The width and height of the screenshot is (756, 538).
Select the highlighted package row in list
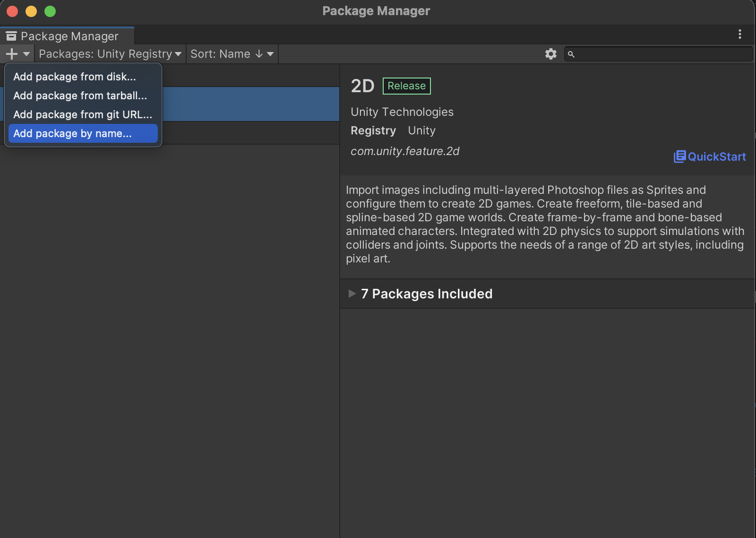[x=250, y=104]
